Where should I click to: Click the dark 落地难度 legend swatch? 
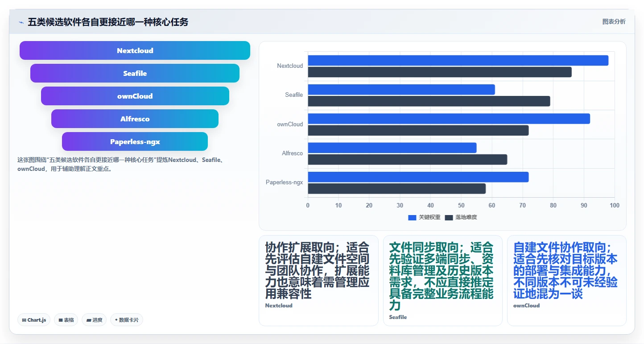point(449,217)
